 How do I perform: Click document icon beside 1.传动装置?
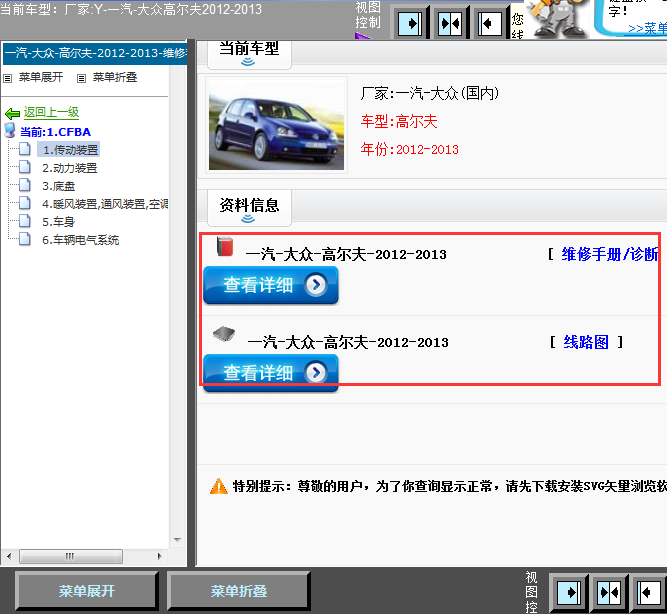click(25, 149)
